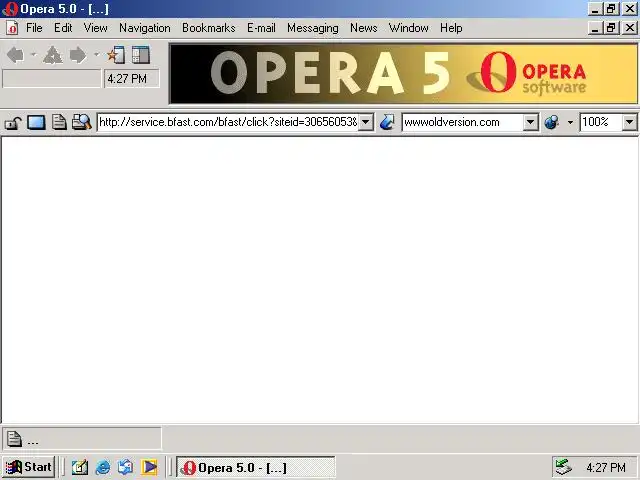Screen dimensions: 640x480
Task: Expand the address bar URL dropdown
Action: (366, 122)
